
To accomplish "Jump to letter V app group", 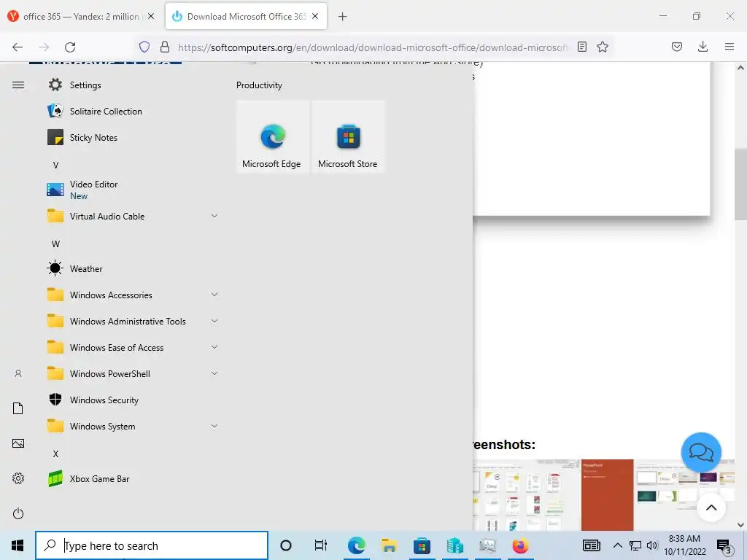I will 55,166.
